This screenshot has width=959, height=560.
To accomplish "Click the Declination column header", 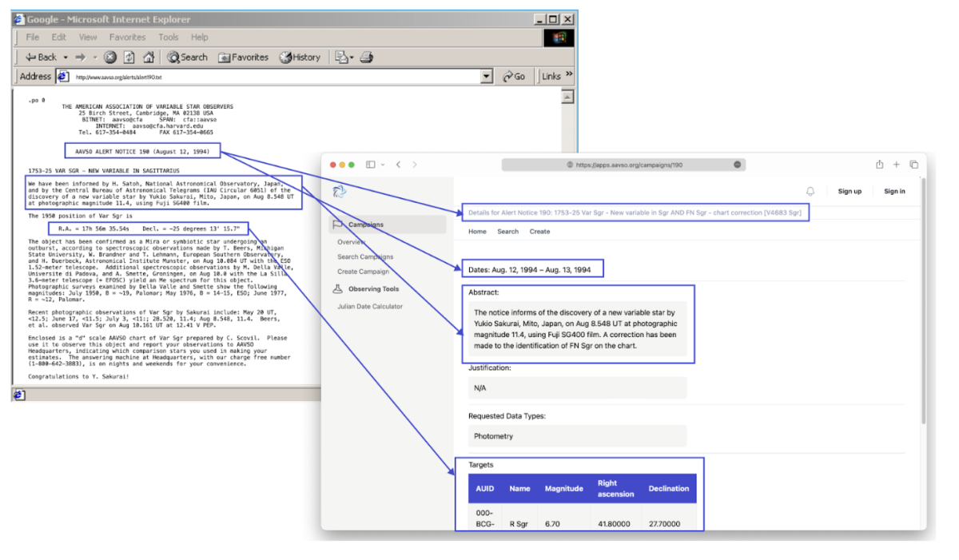I will (669, 489).
